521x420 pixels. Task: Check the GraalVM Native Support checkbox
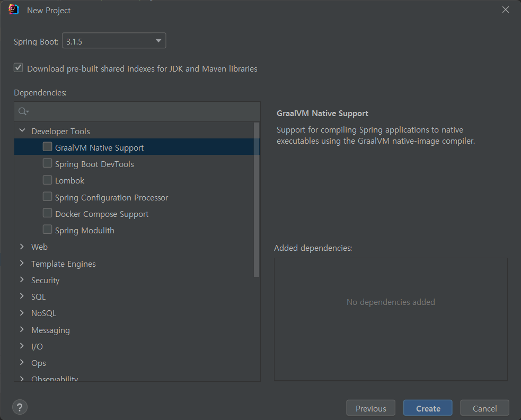[x=47, y=147]
